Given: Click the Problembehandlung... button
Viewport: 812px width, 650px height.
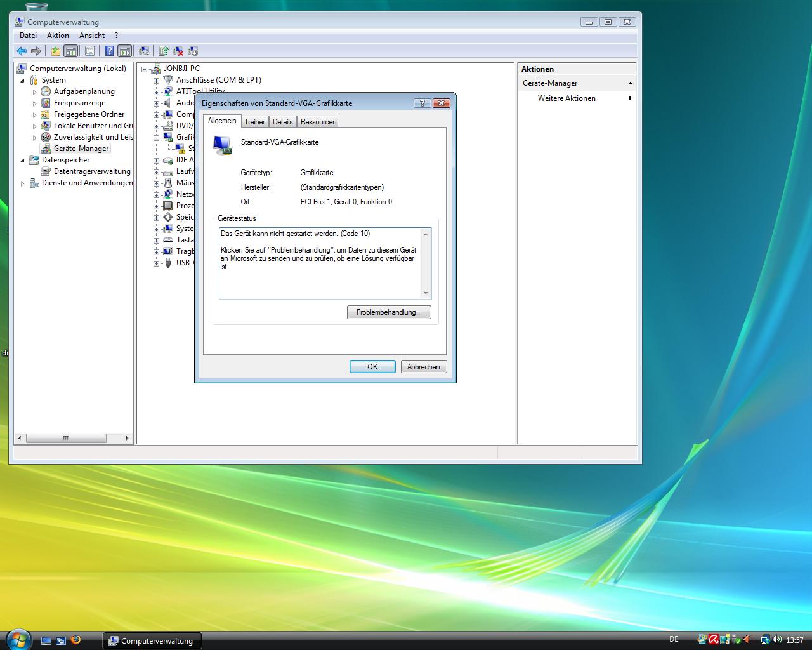Looking at the screenshot, I should coord(389,312).
